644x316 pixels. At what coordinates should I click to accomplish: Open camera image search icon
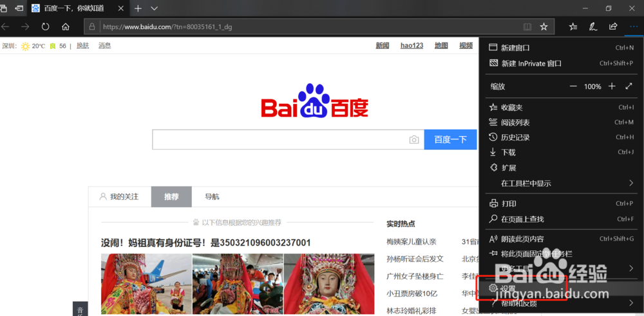[414, 140]
